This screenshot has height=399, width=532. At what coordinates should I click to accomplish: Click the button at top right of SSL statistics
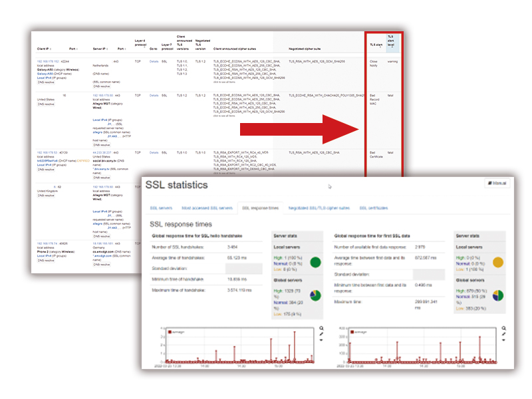click(x=497, y=182)
